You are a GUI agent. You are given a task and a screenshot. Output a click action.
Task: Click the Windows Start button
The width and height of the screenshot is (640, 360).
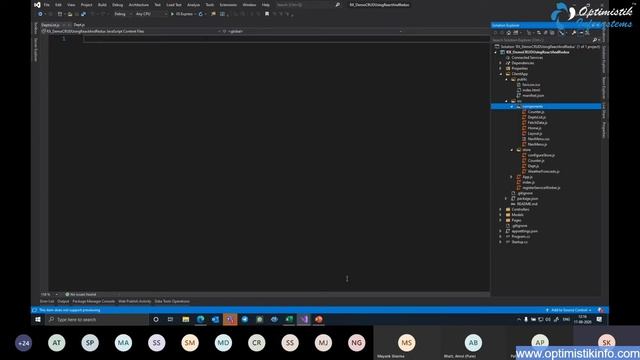tap(38, 320)
